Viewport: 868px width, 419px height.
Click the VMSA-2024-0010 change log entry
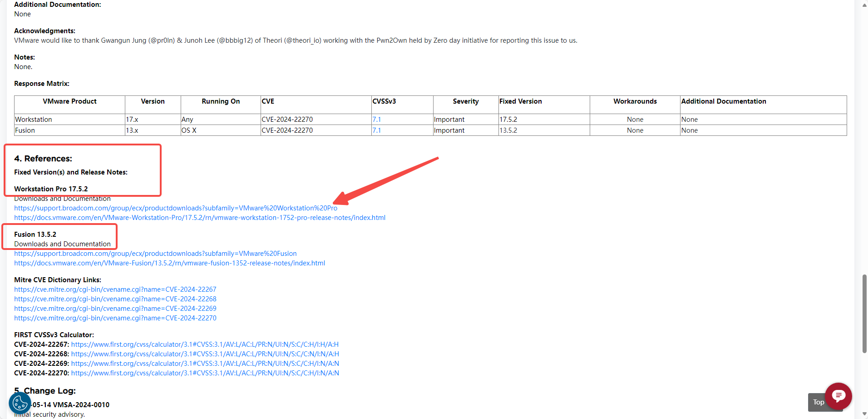[x=70, y=405]
